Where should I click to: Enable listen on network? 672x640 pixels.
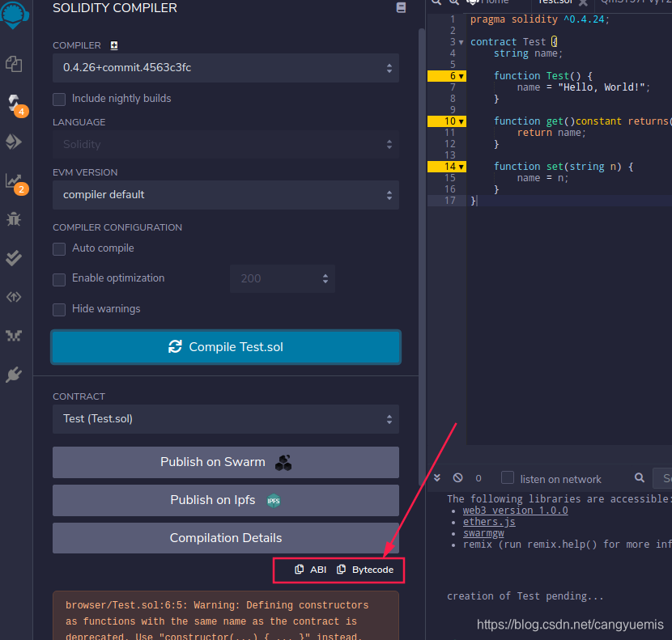506,478
